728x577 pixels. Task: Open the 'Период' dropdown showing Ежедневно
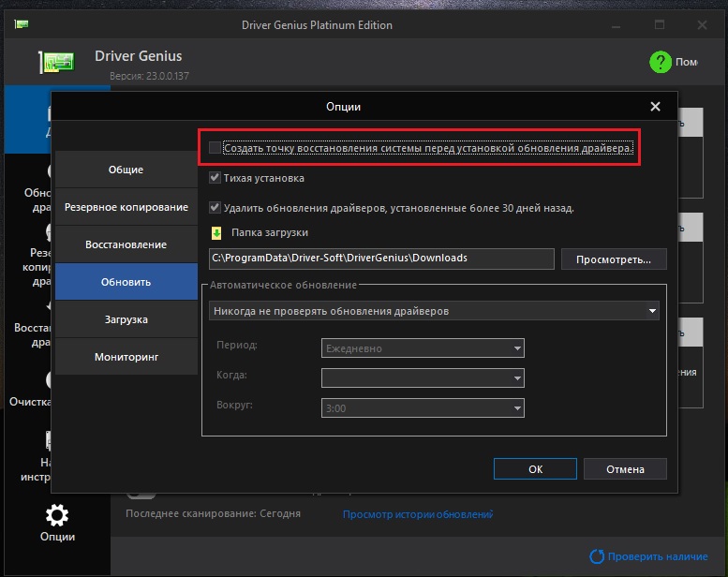click(x=423, y=348)
